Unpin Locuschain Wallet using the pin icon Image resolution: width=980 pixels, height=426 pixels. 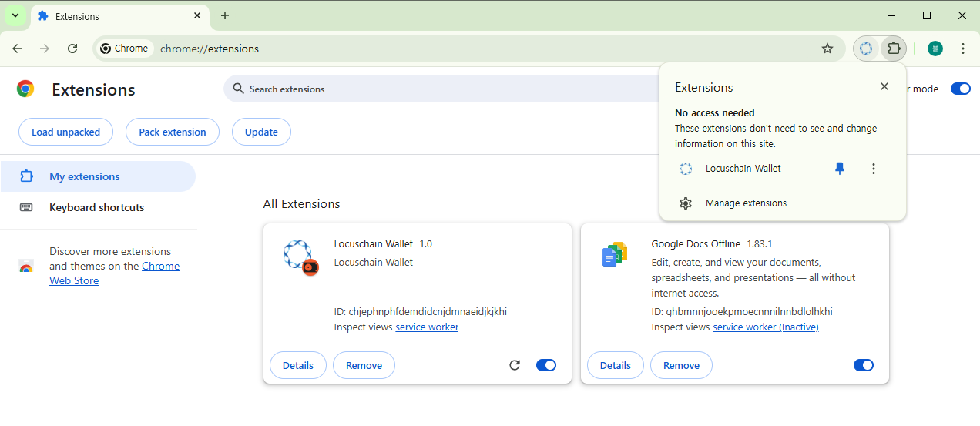(840, 169)
